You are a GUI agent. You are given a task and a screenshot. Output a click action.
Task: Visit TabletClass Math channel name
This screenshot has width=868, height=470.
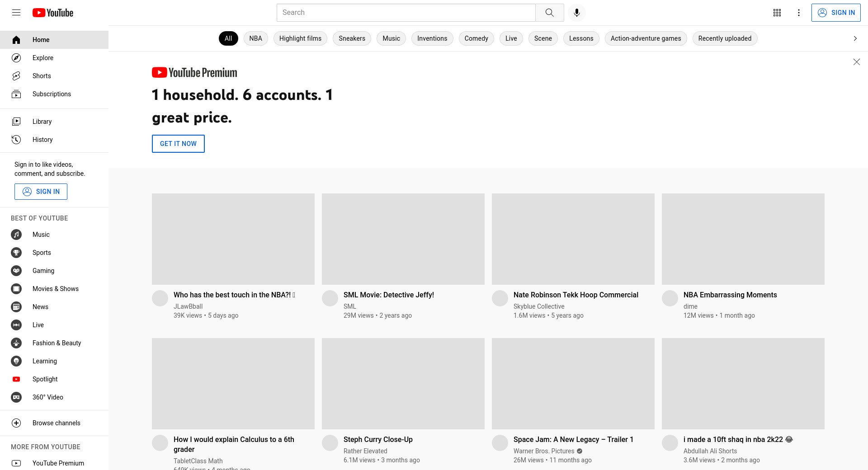(x=198, y=461)
